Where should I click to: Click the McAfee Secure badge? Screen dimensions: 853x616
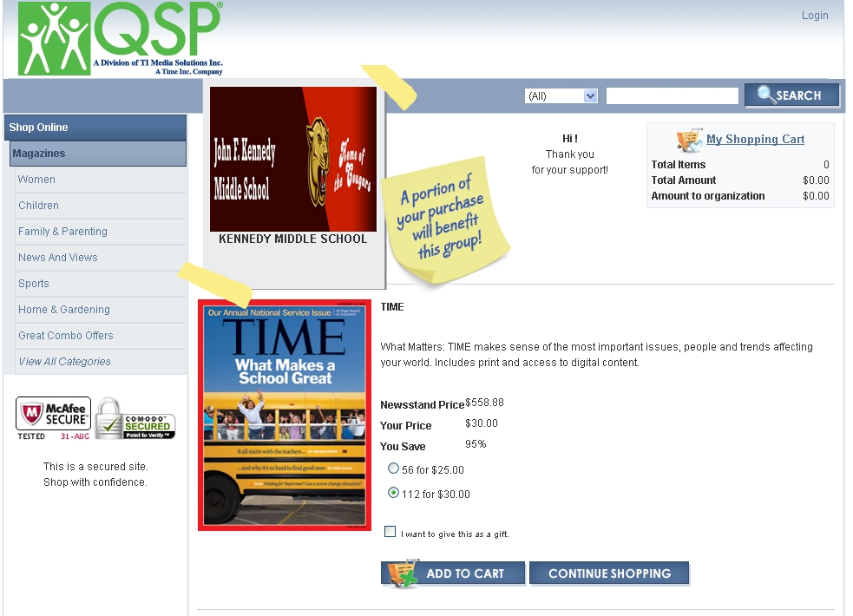[53, 419]
